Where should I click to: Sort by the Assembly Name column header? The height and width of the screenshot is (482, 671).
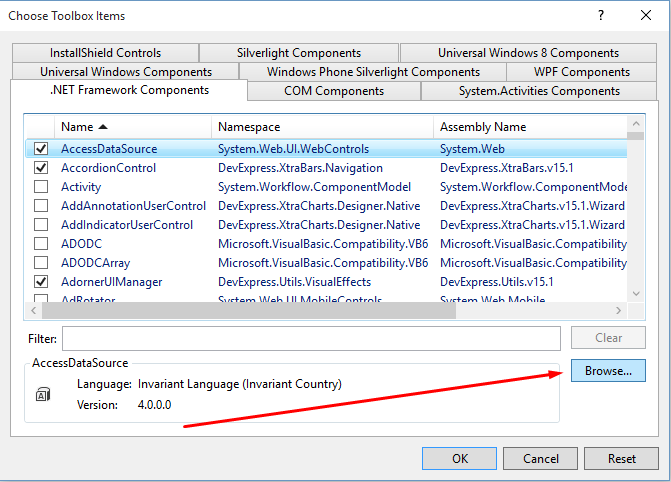tap(482, 127)
